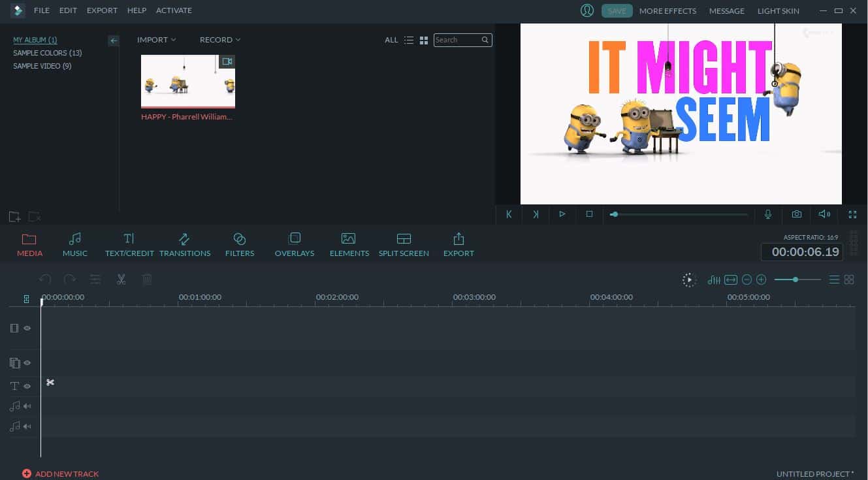Image resolution: width=868 pixels, height=480 pixels.
Task: Click the delete folder icon
Action: (x=35, y=216)
